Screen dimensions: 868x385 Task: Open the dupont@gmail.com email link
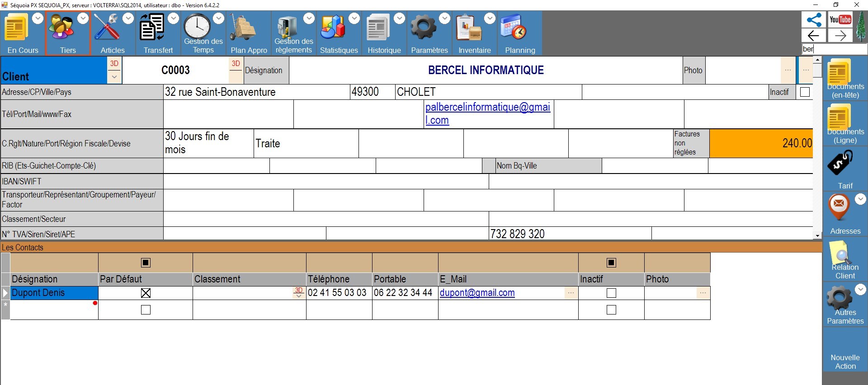(477, 293)
